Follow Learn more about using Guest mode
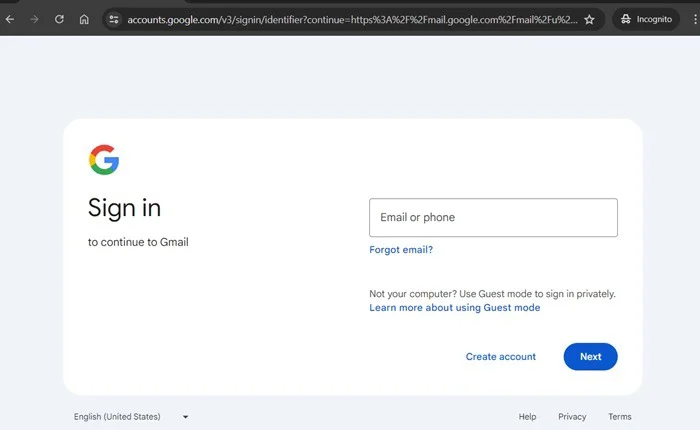Screen dimensions: 700x430 pyautogui.click(x=454, y=308)
